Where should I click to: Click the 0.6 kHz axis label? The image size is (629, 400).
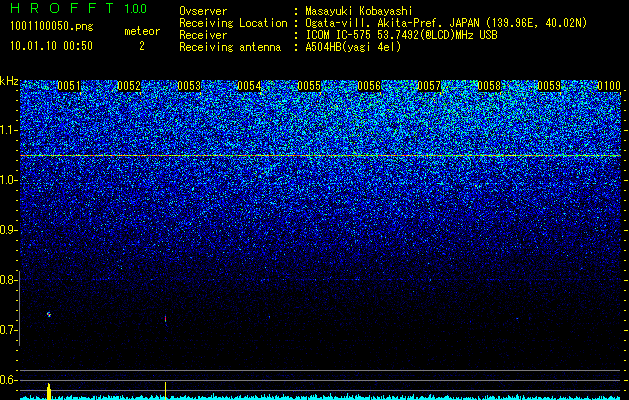tap(8, 380)
